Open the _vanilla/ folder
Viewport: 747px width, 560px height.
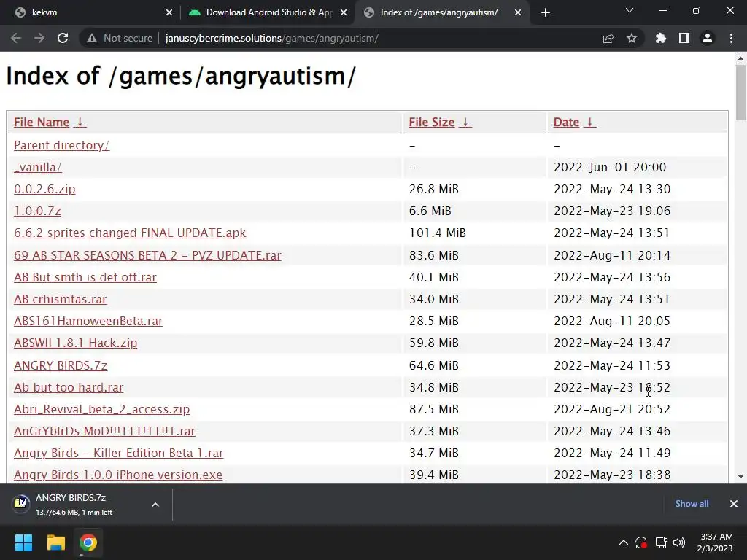(x=38, y=167)
